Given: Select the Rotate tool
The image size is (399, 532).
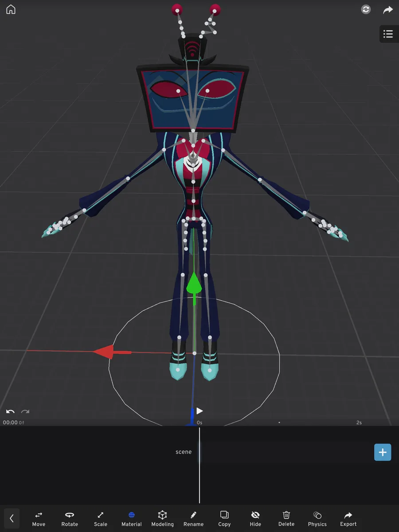Looking at the screenshot, I should click(x=70, y=518).
